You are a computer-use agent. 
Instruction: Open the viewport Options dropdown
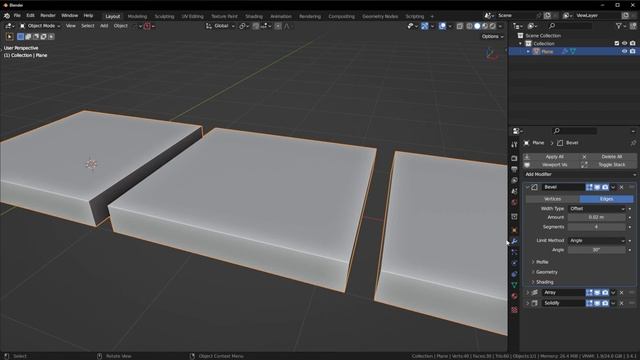point(492,37)
